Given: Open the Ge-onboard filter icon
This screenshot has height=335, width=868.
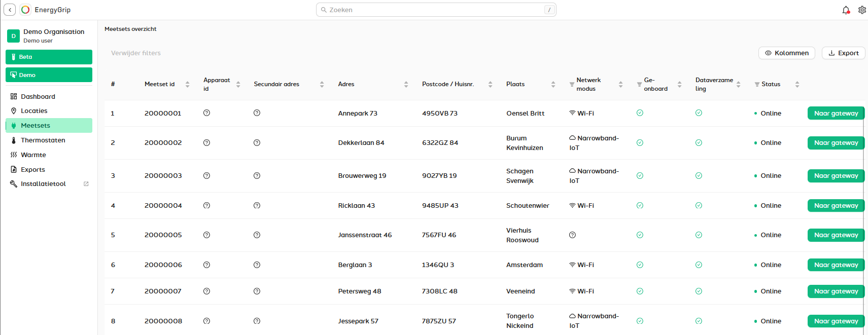Looking at the screenshot, I should click(639, 85).
